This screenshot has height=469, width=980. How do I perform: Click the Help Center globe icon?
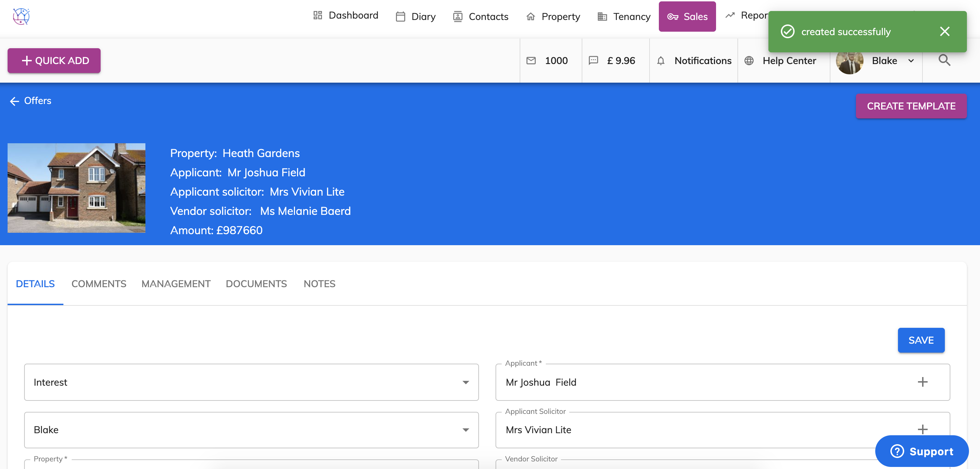pos(749,61)
